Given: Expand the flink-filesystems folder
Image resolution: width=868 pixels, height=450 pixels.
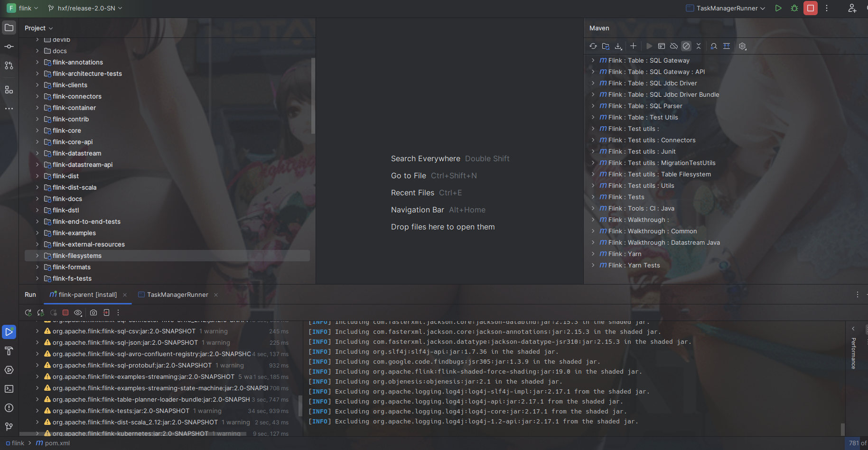Looking at the screenshot, I should coord(37,256).
